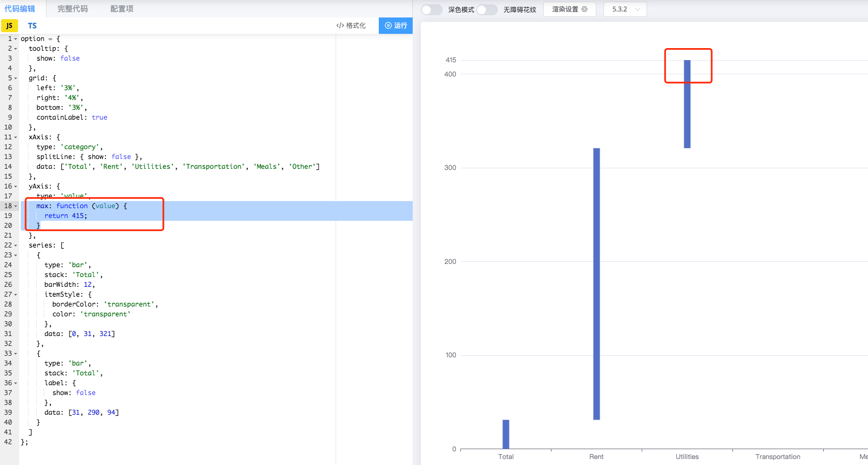
Task: Toggle 深色模式 dark mode switch
Action: tap(431, 9)
